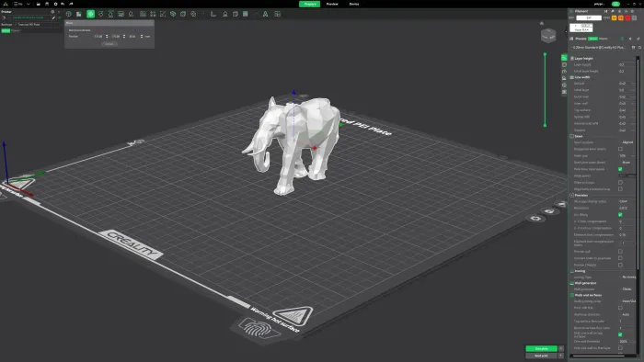Click the home icon above the view cube

click(541, 23)
